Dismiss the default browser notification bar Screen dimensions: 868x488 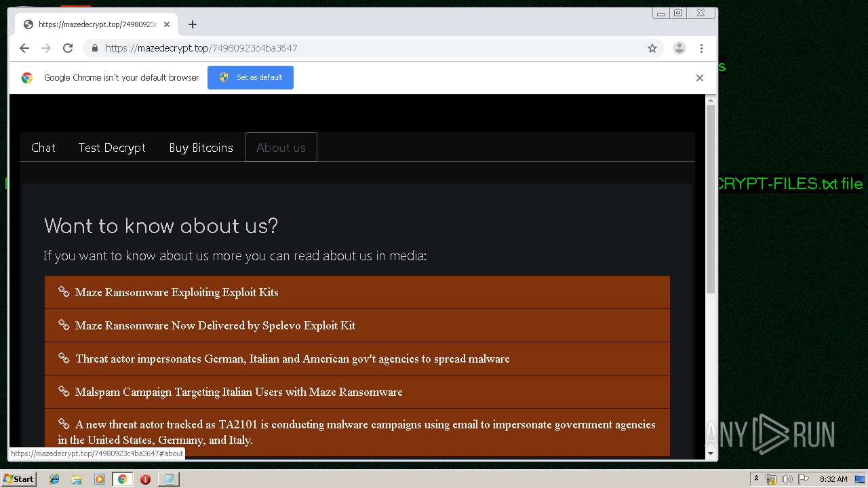[x=700, y=78]
